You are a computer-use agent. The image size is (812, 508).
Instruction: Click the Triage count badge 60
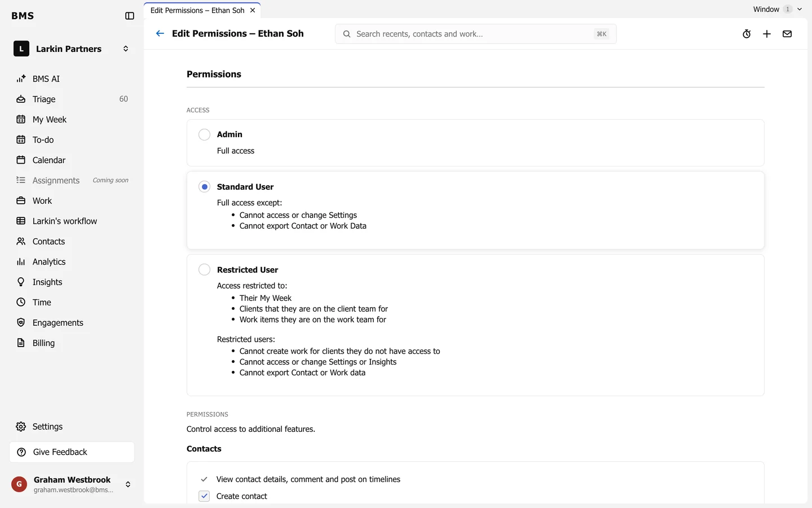[x=123, y=99]
